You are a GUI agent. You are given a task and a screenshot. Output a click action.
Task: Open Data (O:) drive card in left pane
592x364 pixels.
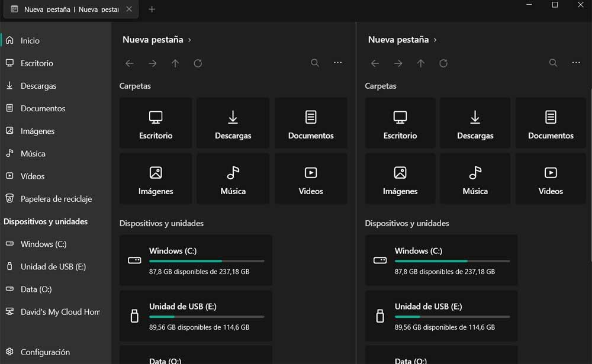point(196,355)
